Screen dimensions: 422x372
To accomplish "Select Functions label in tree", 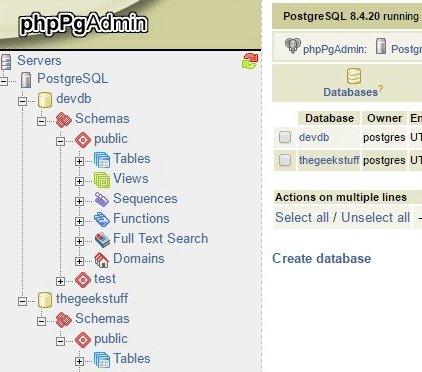I will click(141, 219).
